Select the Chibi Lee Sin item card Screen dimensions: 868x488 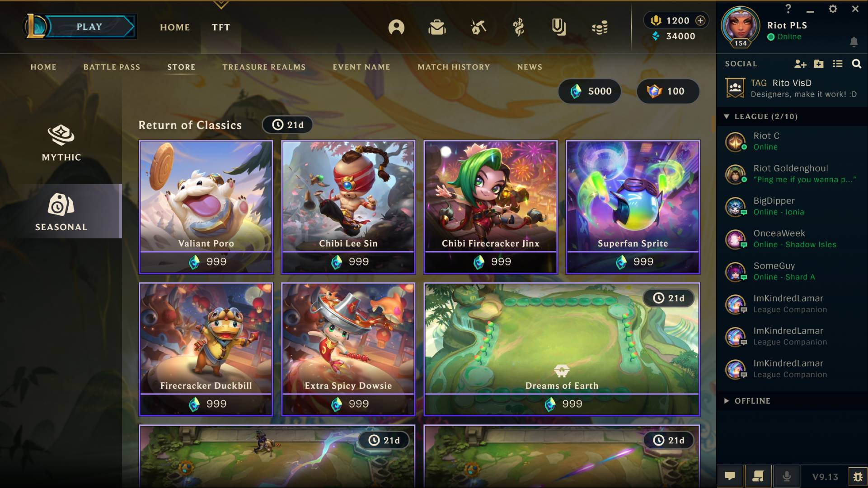[x=348, y=207]
